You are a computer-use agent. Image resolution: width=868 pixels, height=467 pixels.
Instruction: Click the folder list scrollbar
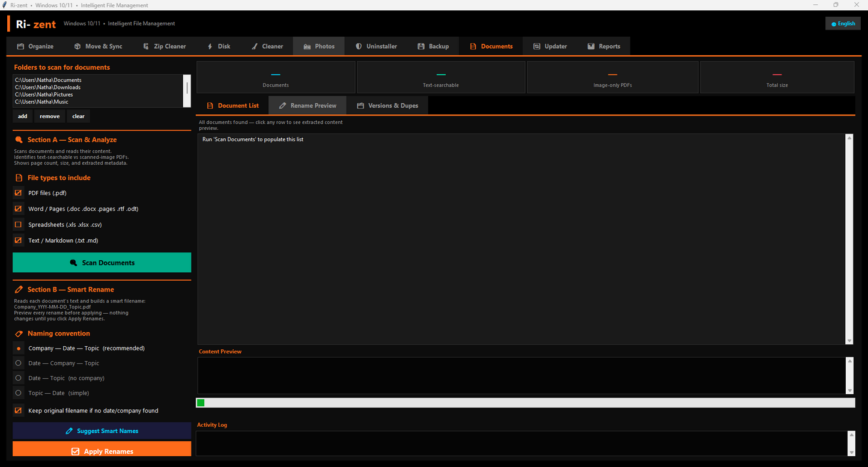[187, 91]
